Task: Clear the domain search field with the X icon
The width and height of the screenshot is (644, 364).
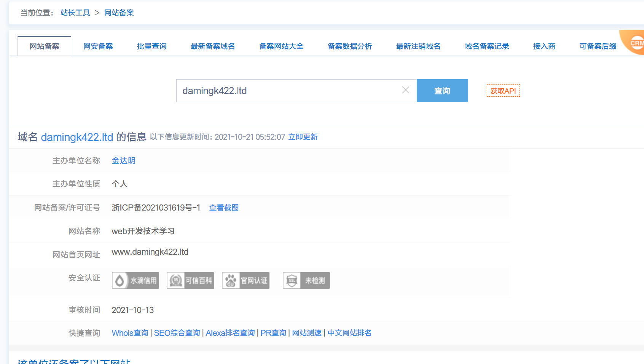Action: click(406, 90)
